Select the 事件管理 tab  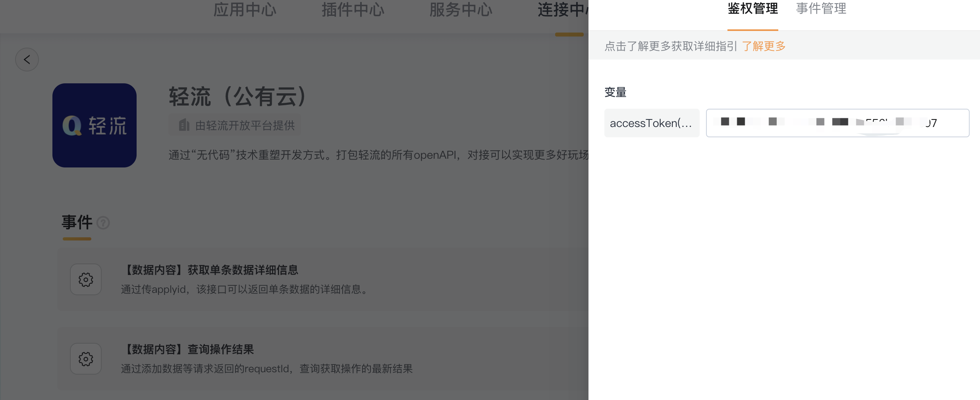click(821, 9)
